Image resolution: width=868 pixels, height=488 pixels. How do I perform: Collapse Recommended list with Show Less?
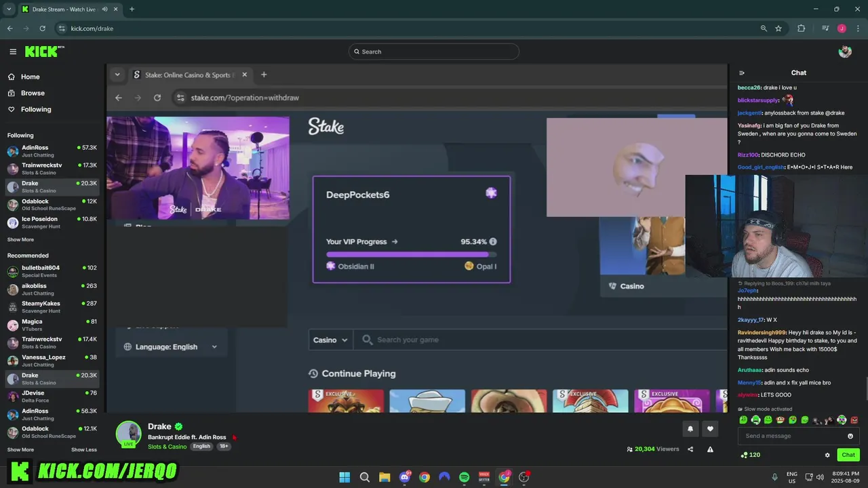(84, 449)
